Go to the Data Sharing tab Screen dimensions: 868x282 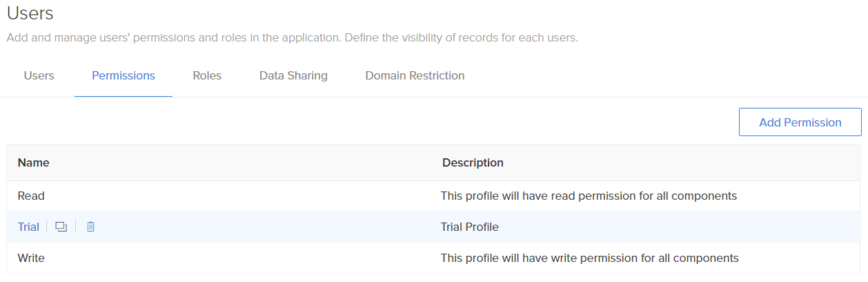coord(293,75)
